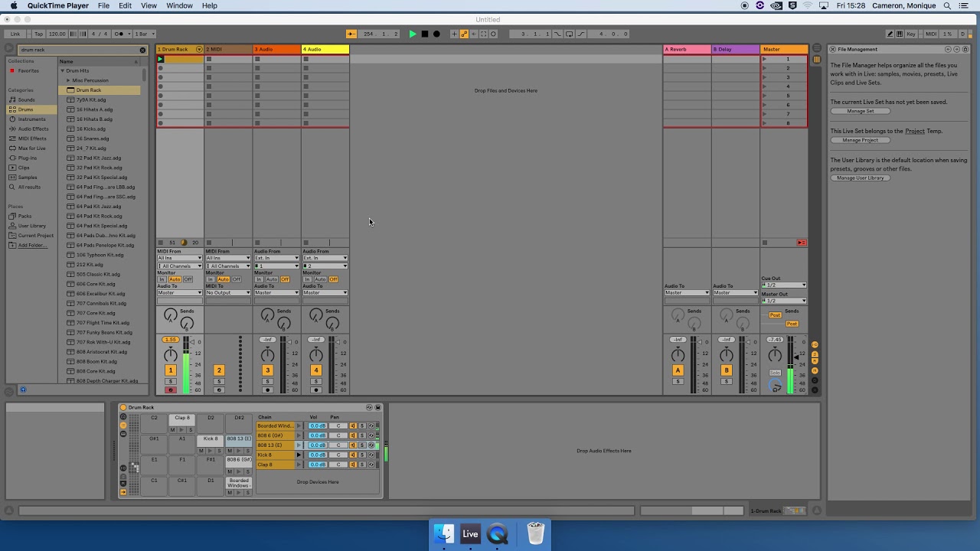Toggle the metronome in the control bar
The width and height of the screenshot is (980, 551).
[x=119, y=34]
